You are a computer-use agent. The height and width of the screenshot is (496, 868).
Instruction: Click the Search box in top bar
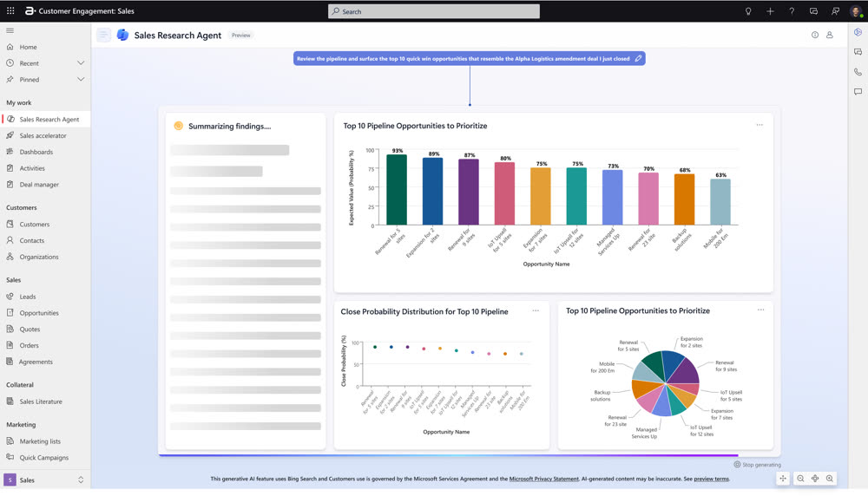[x=433, y=11]
